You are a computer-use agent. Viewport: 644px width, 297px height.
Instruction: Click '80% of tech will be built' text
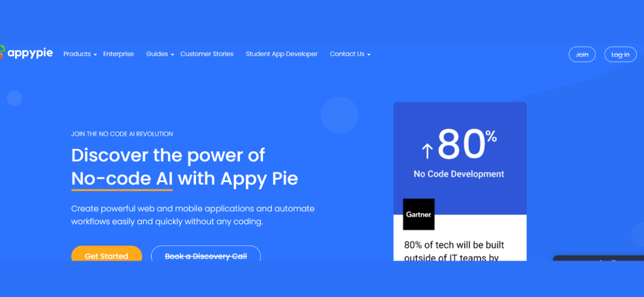click(454, 245)
